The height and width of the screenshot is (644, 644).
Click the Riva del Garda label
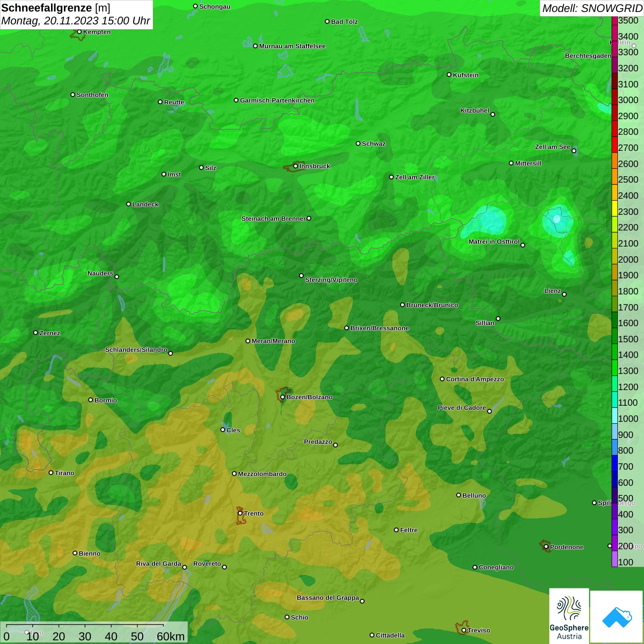click(159, 563)
